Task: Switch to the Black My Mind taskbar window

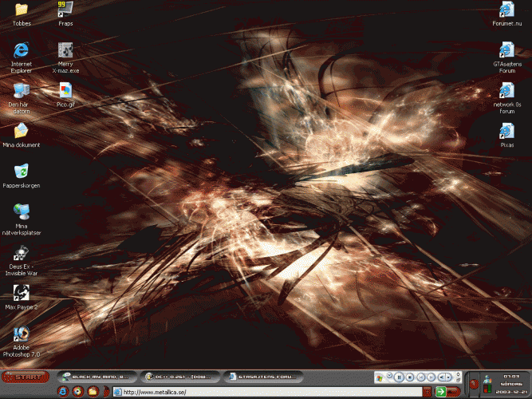Action: click(94, 376)
